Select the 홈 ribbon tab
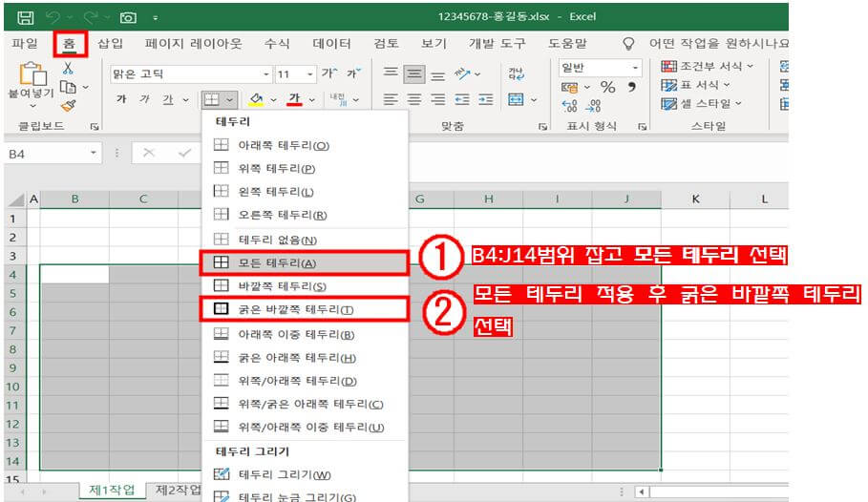The image size is (868, 502). click(x=70, y=43)
